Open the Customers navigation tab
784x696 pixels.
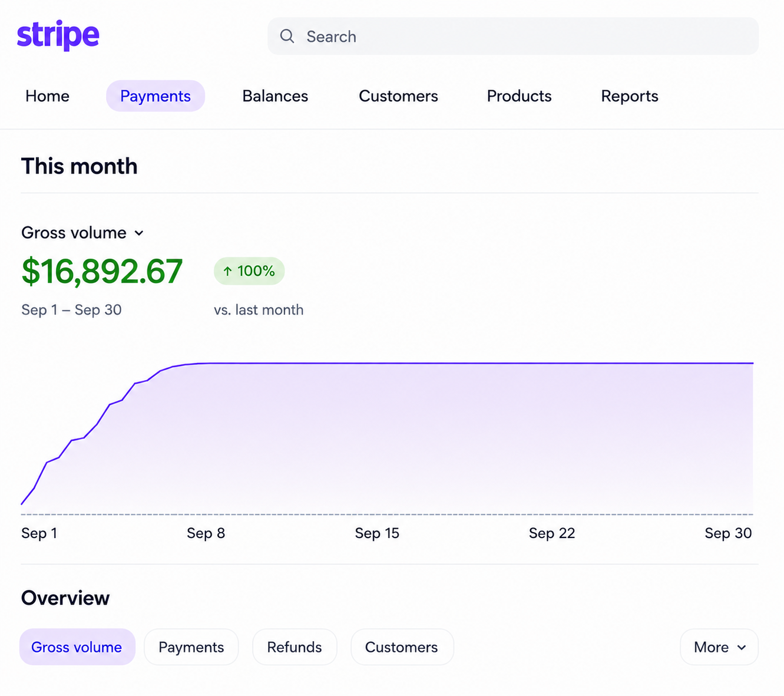(398, 96)
